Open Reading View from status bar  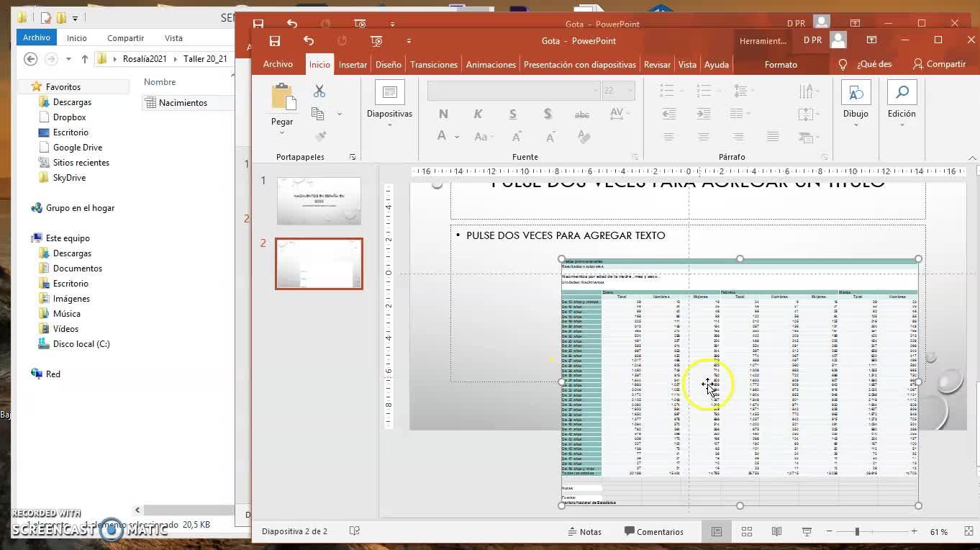[776, 532]
